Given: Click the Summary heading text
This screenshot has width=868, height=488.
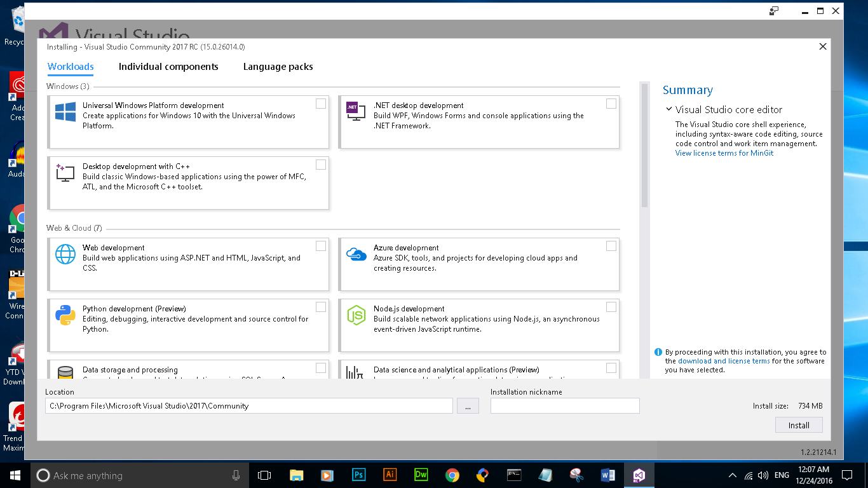Looking at the screenshot, I should point(688,90).
